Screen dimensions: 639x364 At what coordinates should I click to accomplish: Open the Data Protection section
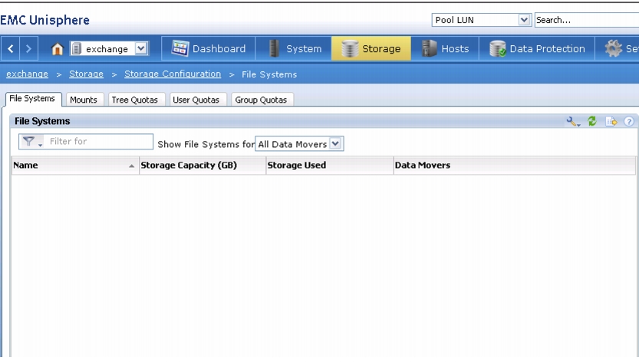[x=537, y=48]
